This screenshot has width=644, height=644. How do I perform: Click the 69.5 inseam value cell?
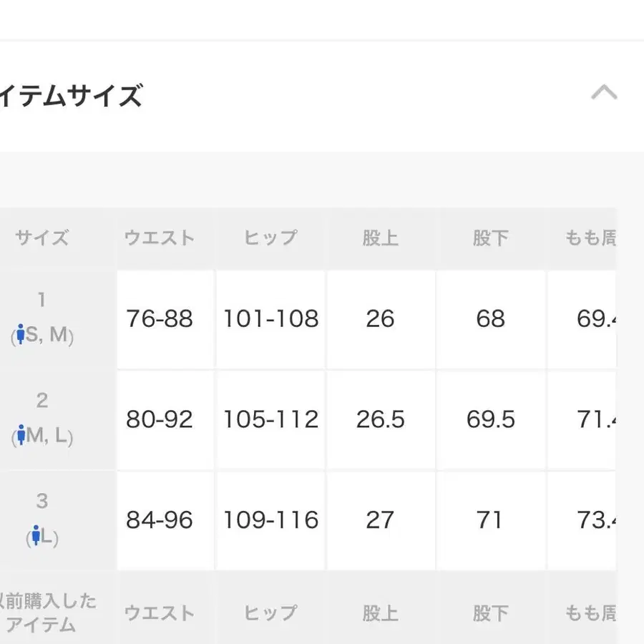(490, 420)
